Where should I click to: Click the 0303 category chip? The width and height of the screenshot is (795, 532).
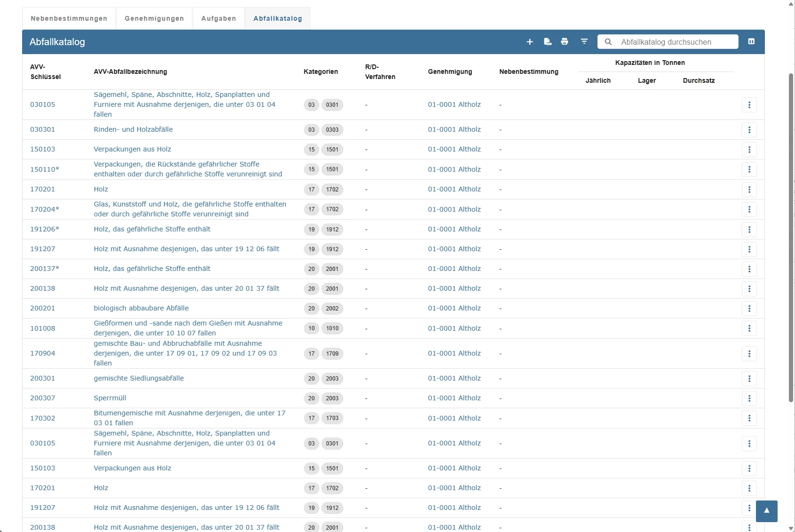[x=332, y=130]
